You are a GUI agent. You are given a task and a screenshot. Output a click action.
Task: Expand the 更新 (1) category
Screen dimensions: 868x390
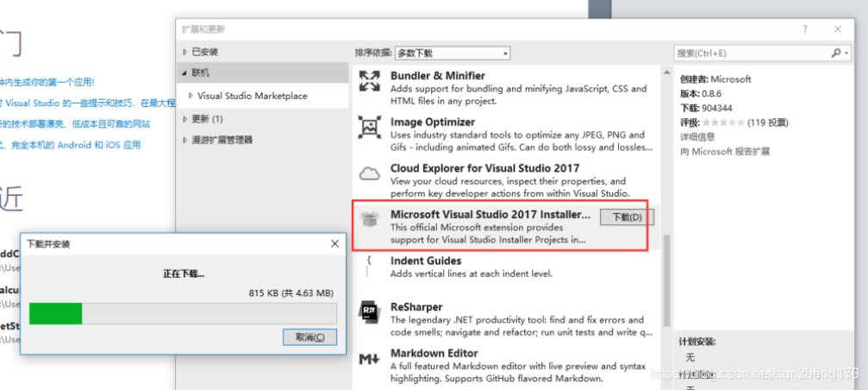point(185,118)
